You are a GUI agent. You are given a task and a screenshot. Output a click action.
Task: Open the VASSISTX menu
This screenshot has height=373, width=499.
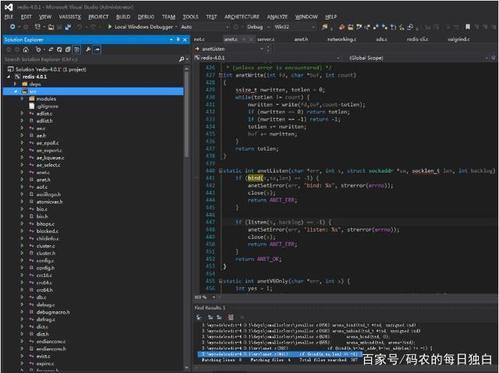[x=70, y=17]
